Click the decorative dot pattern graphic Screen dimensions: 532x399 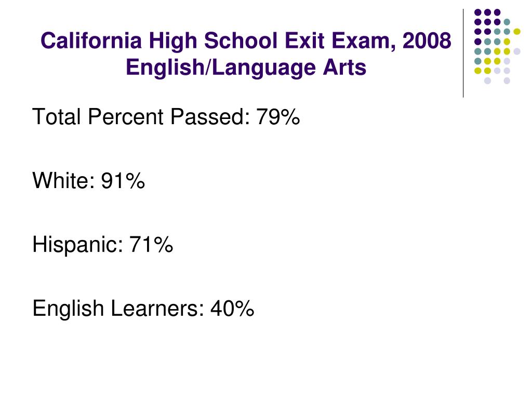click(497, 46)
